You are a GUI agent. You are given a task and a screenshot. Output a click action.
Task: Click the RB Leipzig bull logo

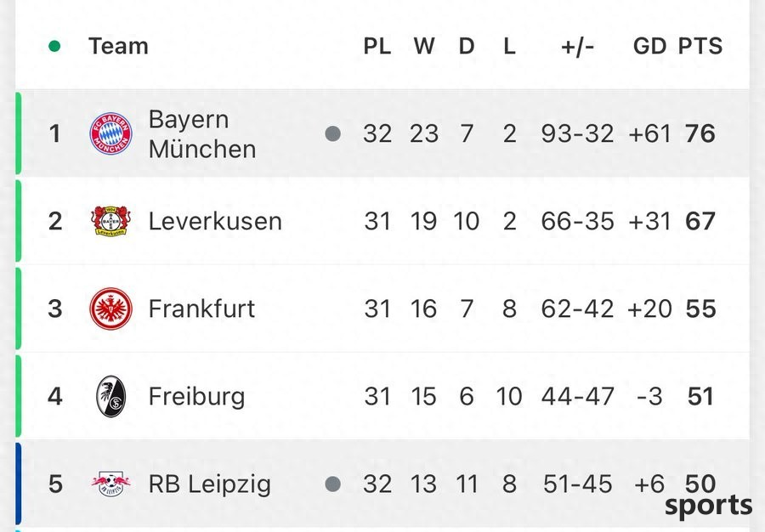110,484
